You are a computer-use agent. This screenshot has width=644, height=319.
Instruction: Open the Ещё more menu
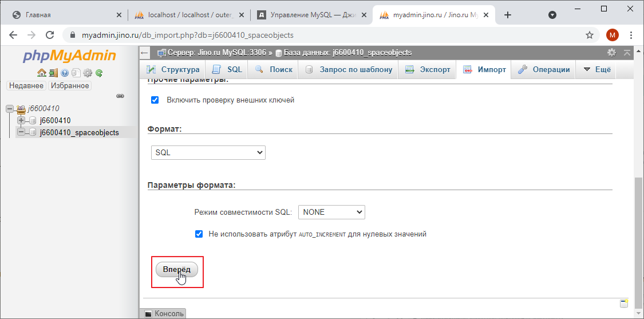(x=597, y=70)
